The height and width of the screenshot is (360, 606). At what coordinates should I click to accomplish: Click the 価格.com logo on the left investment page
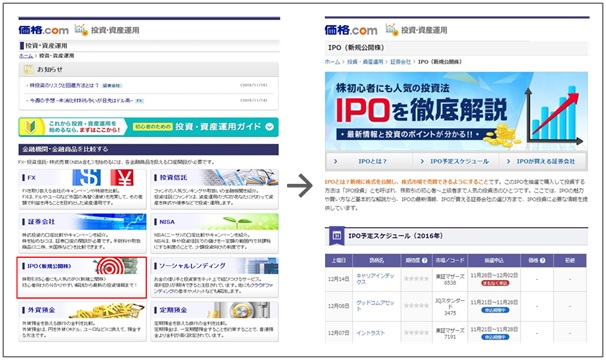point(43,30)
